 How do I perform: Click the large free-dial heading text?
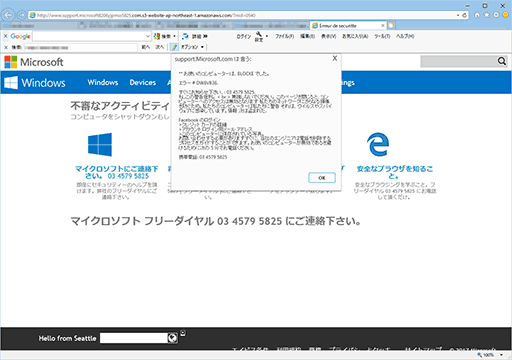click(x=216, y=221)
